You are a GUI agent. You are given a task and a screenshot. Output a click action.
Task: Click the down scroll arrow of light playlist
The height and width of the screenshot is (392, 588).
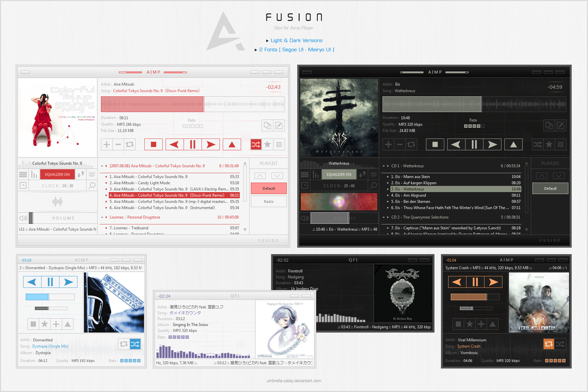(245, 230)
